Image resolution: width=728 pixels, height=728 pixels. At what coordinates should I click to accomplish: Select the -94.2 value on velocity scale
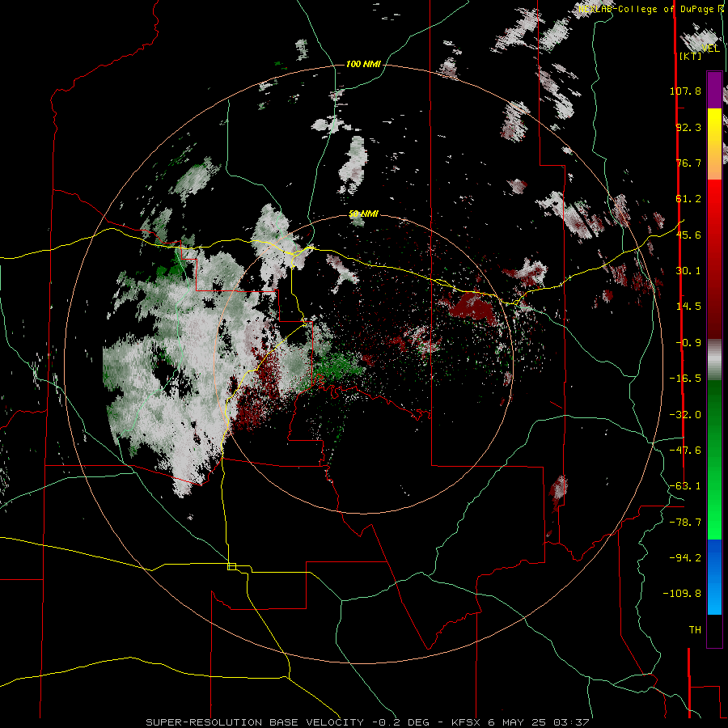point(685,558)
